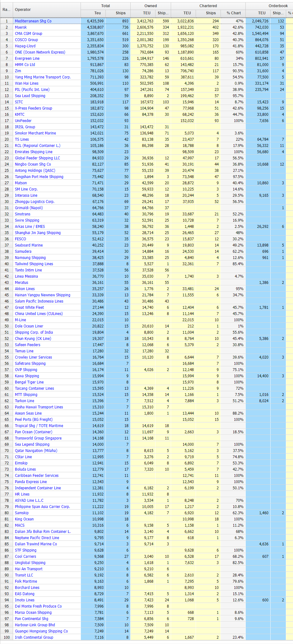Open ONE (Ocean Network Express) link
Viewport: 293px width, 644px height.
40,52
